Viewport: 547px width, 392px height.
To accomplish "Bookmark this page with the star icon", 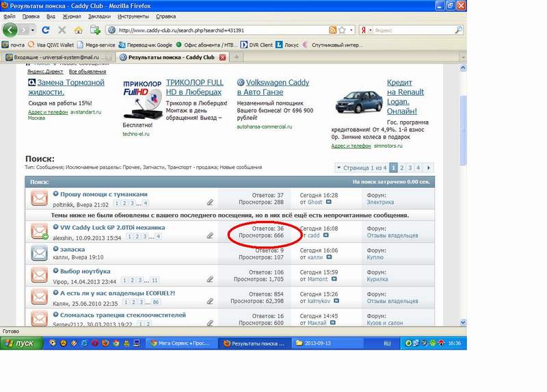I will 343,30.
